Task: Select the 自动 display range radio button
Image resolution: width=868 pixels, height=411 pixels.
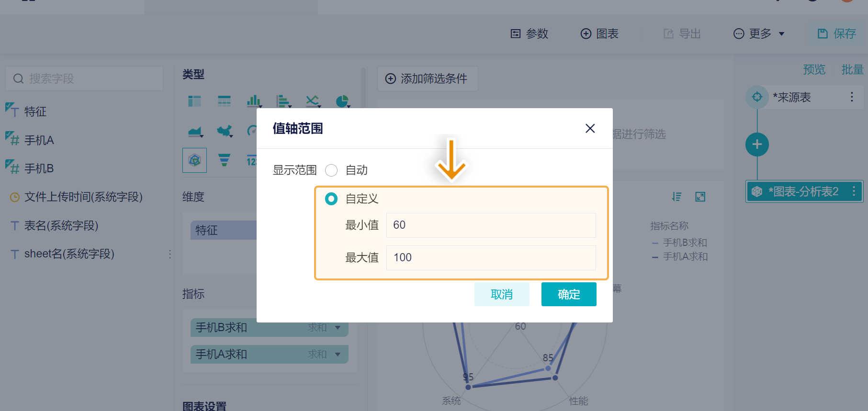Action: coord(331,170)
